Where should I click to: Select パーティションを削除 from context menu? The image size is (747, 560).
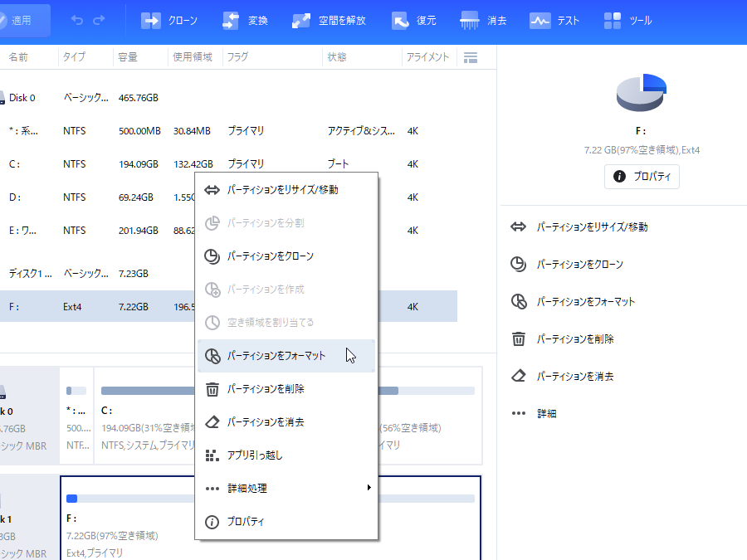point(266,389)
